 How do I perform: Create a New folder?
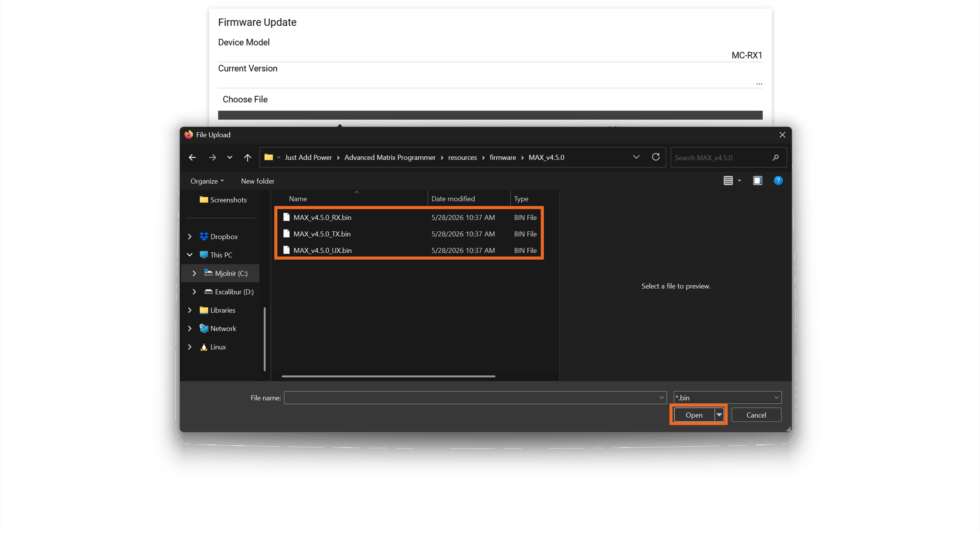[x=257, y=181]
